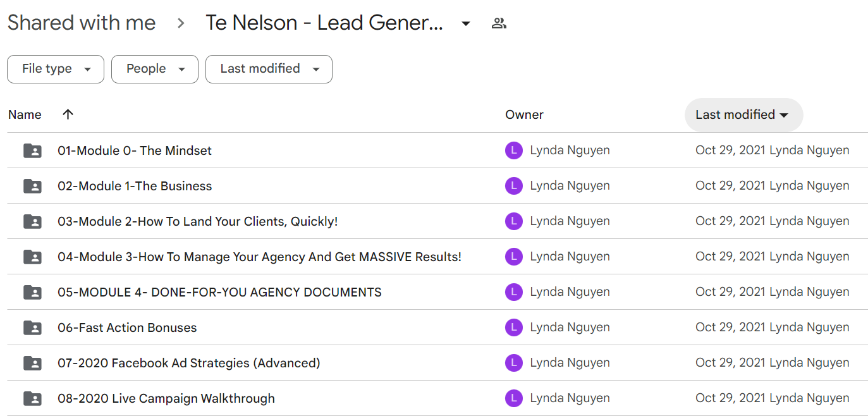868x416 pixels.
Task: Open 04-Module 3-How To Manage Your Agency folder
Action: point(259,257)
